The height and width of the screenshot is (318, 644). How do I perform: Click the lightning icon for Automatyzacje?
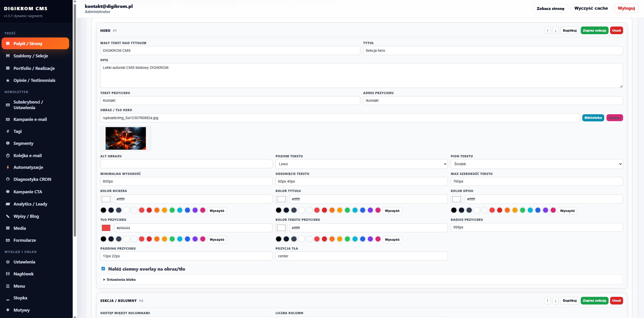pyautogui.click(x=8, y=167)
